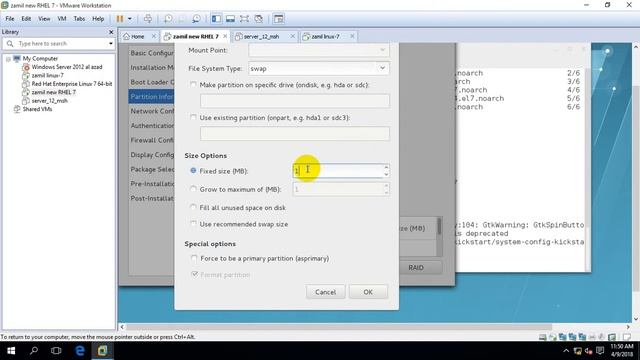Viewport: 640px width, 360px height.
Task: Select server_12_msh in library tree
Action: pyautogui.click(x=49, y=101)
